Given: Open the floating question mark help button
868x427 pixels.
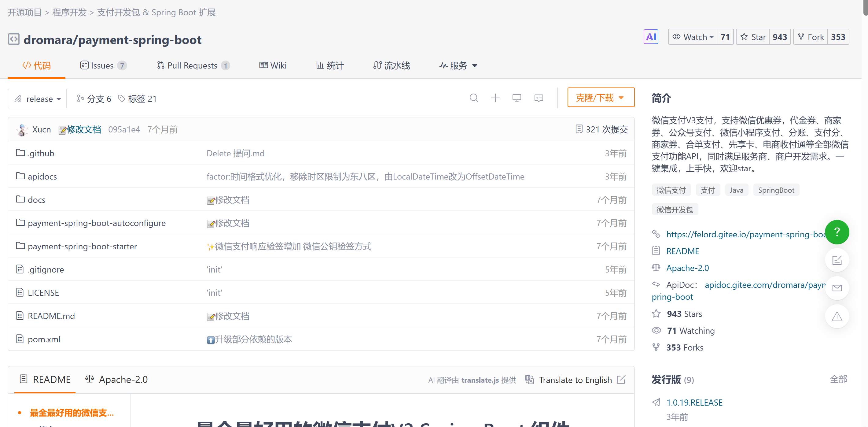Looking at the screenshot, I should click(837, 232).
